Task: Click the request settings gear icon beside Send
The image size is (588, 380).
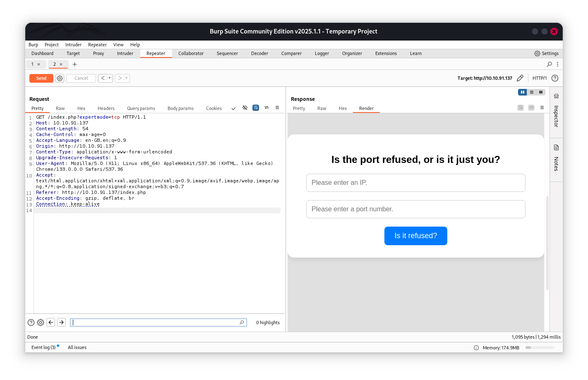Action: point(60,78)
